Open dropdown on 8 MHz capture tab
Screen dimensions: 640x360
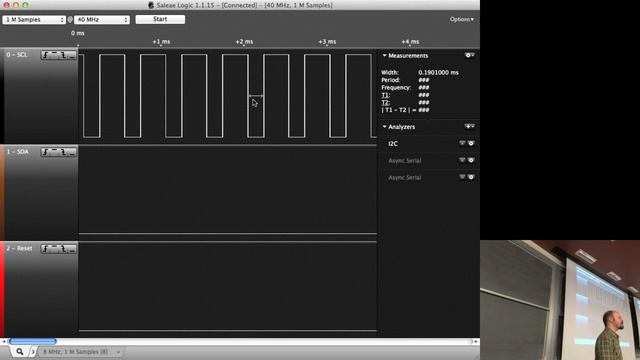tap(118, 352)
